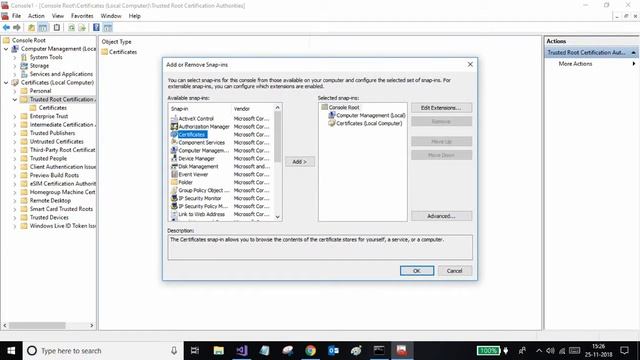Open the Favorites menu
This screenshot has width=640, height=360.
point(82,16)
